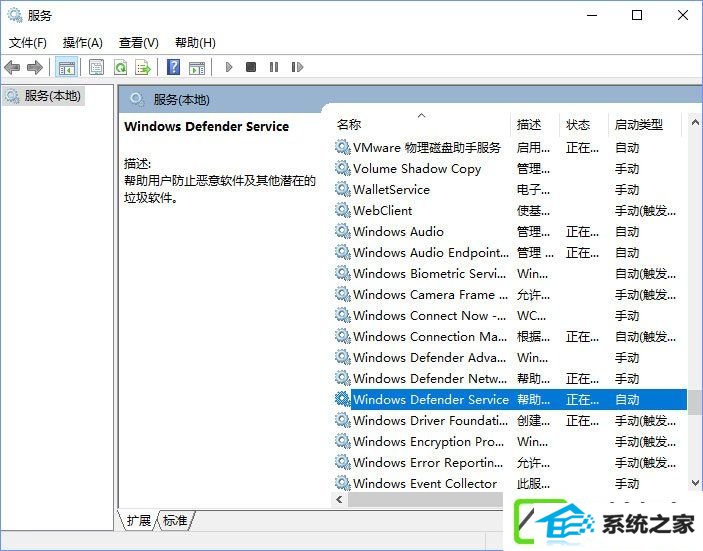
Task: Click 服务(本地) header in right pane
Action: (181, 100)
